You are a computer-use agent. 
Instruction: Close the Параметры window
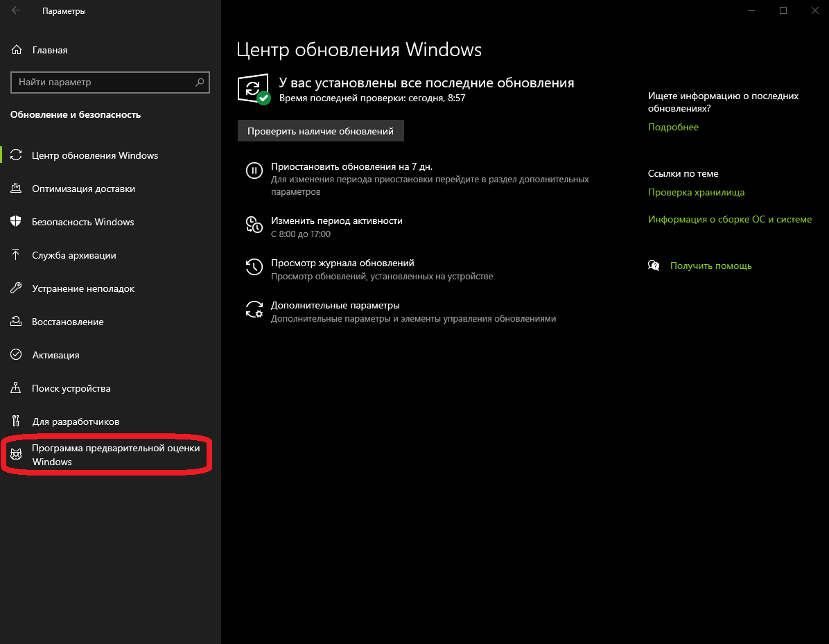pos(814,10)
